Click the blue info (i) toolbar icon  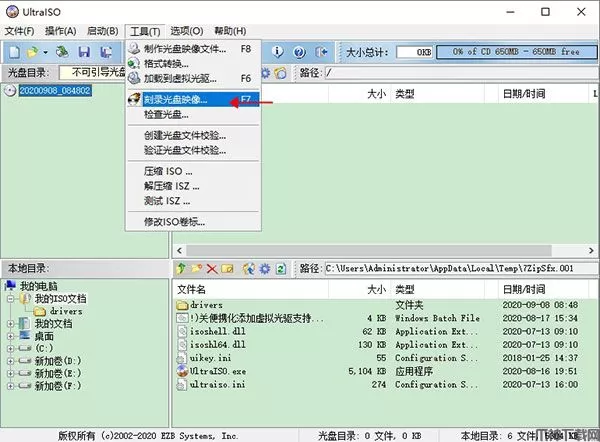tap(277, 52)
